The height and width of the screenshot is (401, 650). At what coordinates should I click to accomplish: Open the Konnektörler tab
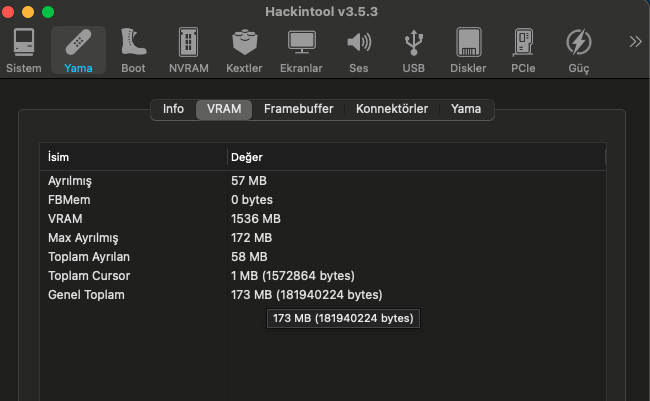[x=392, y=109]
